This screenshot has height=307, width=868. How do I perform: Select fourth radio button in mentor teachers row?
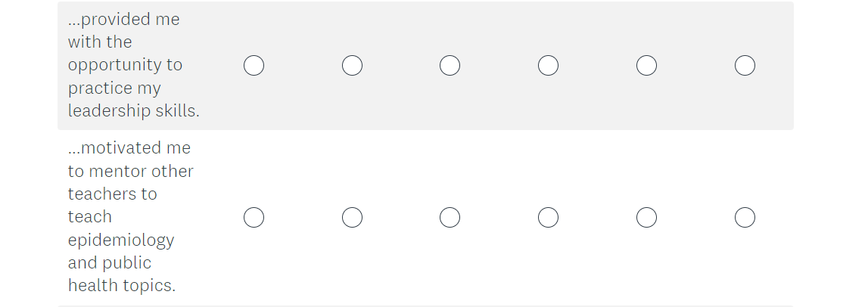pyautogui.click(x=548, y=218)
